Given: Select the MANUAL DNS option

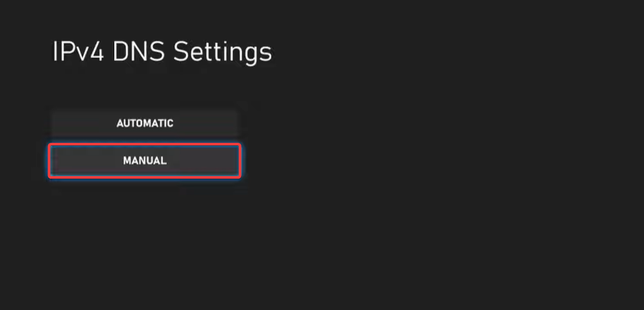Looking at the screenshot, I should [145, 161].
